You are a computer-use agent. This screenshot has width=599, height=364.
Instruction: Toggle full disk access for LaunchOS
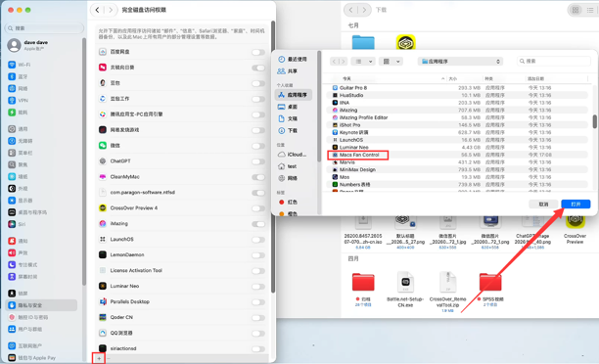pyautogui.click(x=258, y=240)
